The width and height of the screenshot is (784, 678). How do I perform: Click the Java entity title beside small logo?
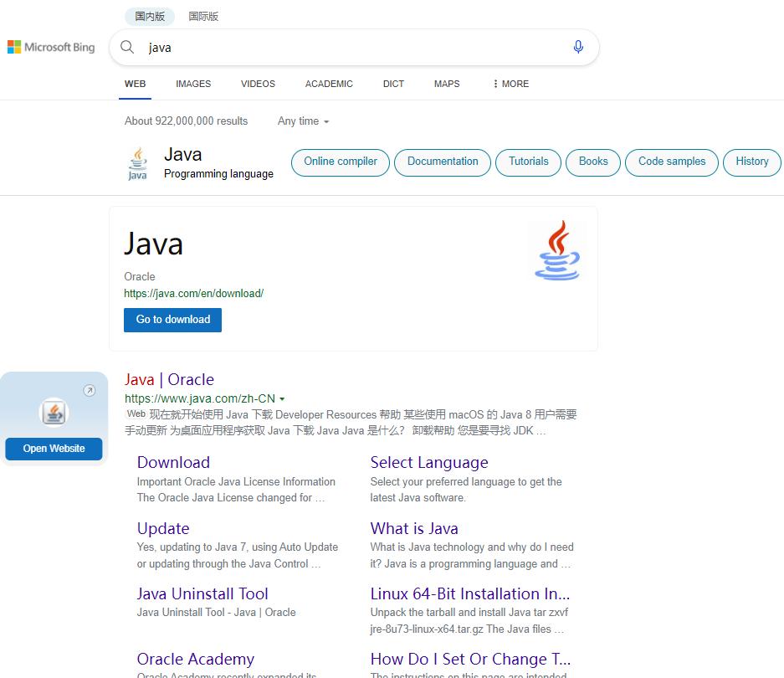point(183,155)
